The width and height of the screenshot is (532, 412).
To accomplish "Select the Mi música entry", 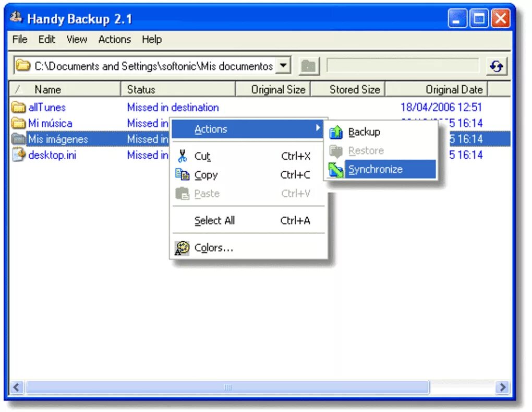I will [50, 123].
